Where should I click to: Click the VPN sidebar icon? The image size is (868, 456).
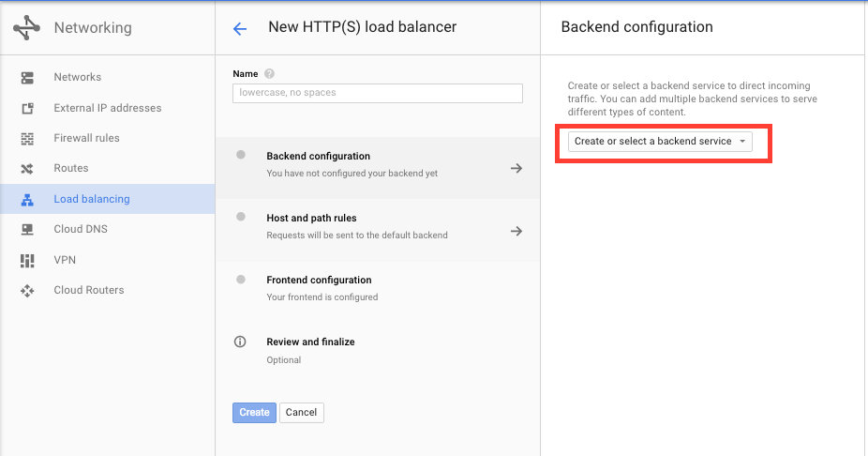click(x=27, y=260)
